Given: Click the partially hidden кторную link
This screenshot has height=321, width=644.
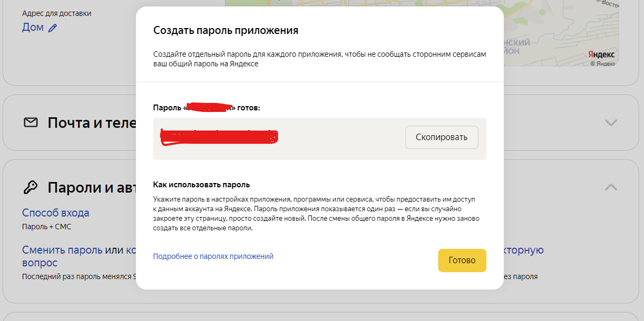Looking at the screenshot, I should pos(523,250).
